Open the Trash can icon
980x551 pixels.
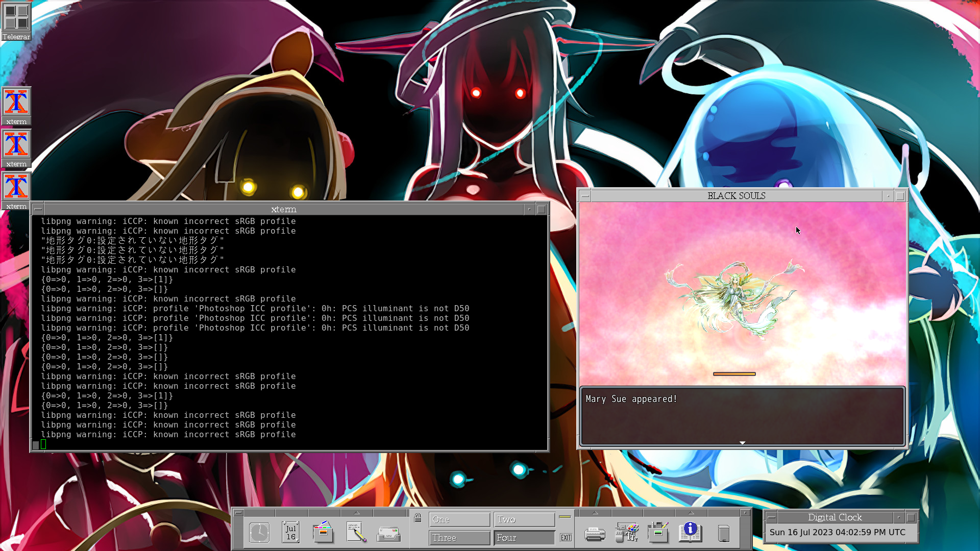pyautogui.click(x=724, y=534)
